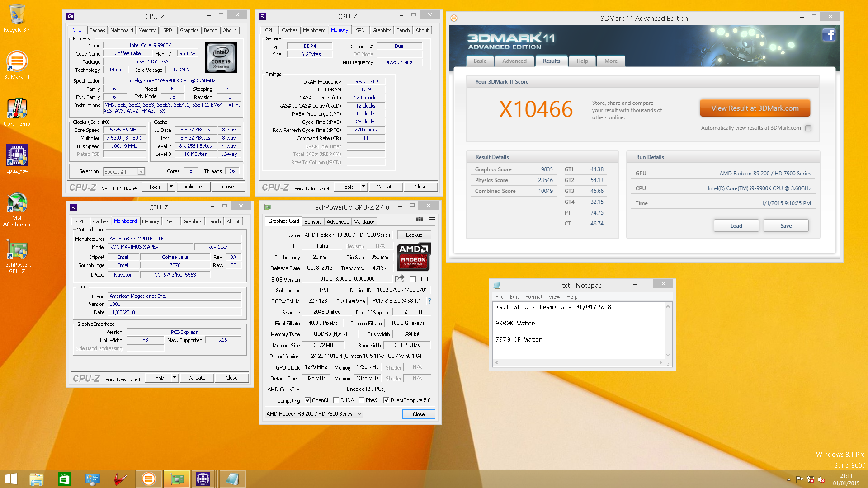Screen dimensions: 868x488
Task: Open the File menu in Notepad
Action: point(499,297)
